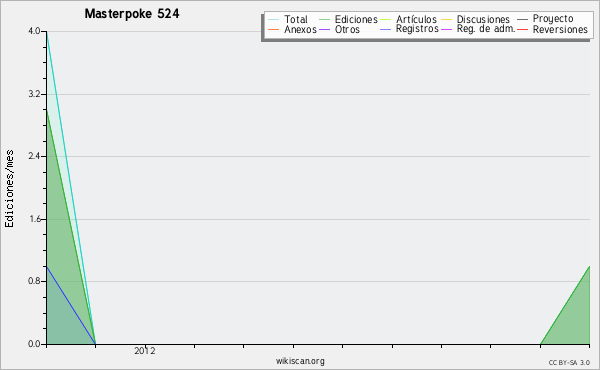Click the cyan Total line peak
This screenshot has height=370, width=600.
[x=47, y=33]
